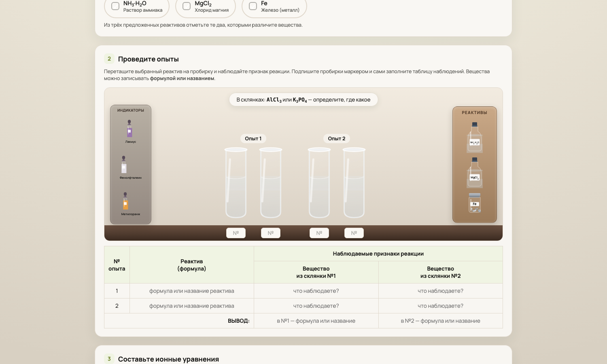
Task: Pick the Фенолфталеин indicator bottle
Action: pyautogui.click(x=124, y=165)
